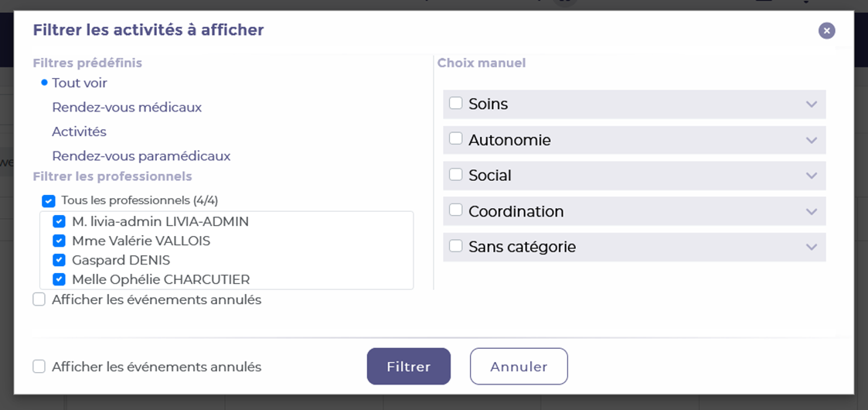This screenshot has width=868, height=410.
Task: Uncheck Tous les professionnels checkbox
Action: point(49,201)
